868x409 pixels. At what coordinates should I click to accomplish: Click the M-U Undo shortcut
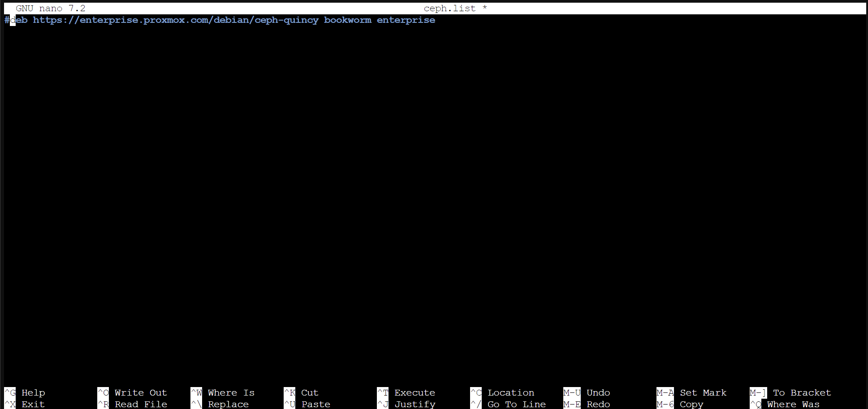point(587,392)
